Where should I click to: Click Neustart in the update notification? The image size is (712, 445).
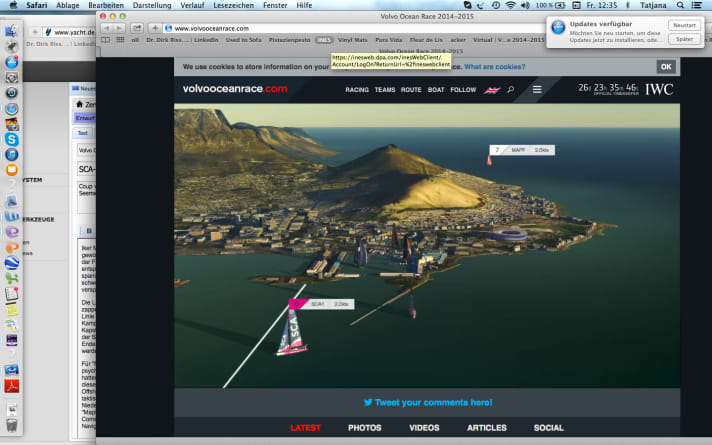684,25
